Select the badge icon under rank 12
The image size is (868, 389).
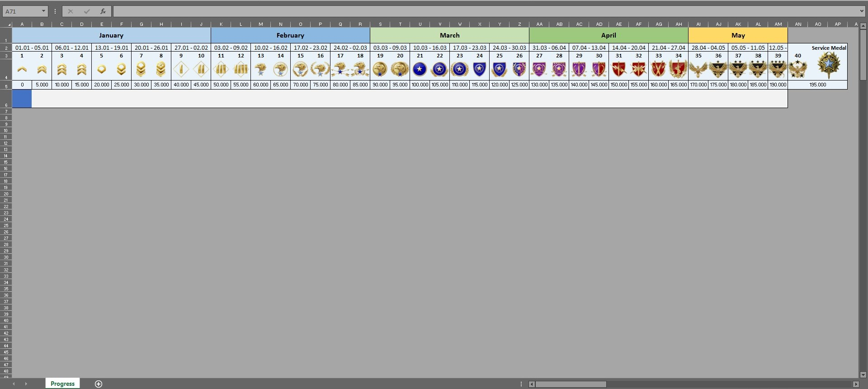pyautogui.click(x=241, y=69)
